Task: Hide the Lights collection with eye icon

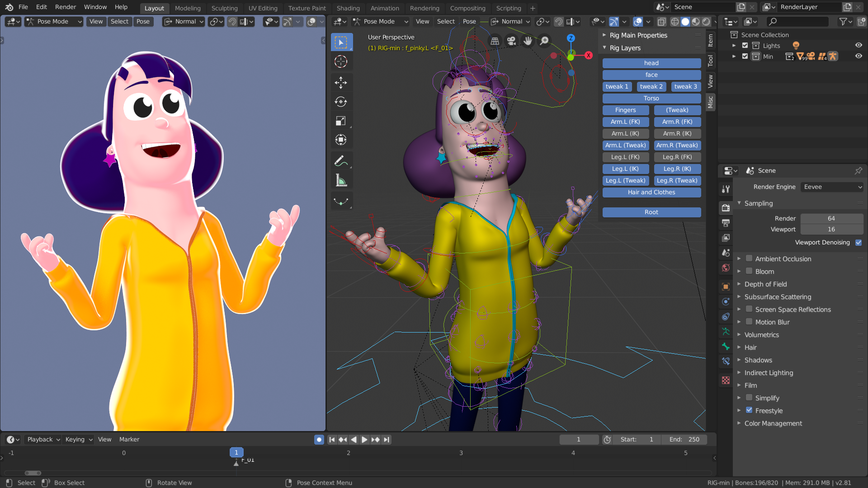Action: 859,45
